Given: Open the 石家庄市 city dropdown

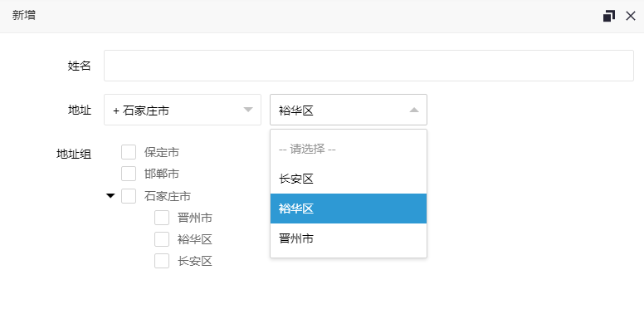Looking at the screenshot, I should pos(183,110).
